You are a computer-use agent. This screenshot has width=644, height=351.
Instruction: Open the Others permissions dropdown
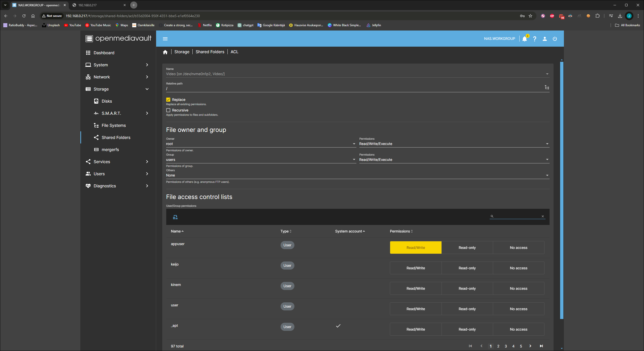pyautogui.click(x=357, y=175)
